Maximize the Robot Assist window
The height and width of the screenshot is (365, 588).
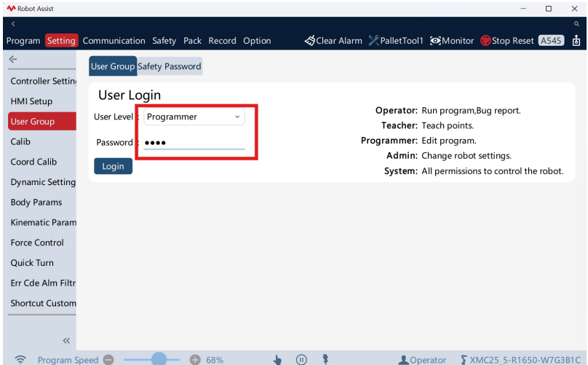[548, 9]
